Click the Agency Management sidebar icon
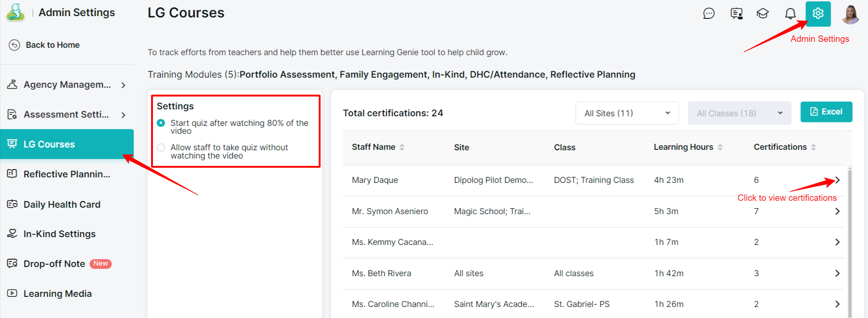This screenshot has height=318, width=868. coord(12,85)
